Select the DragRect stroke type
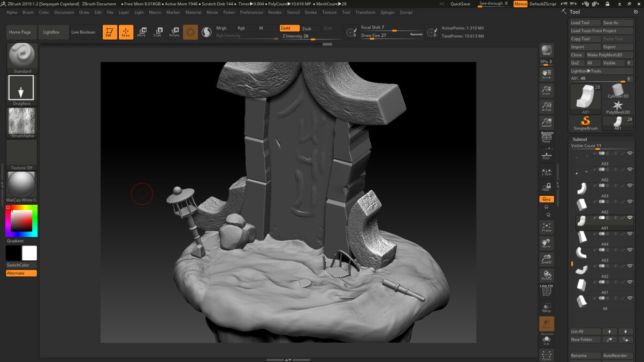The width and height of the screenshot is (644, 362). (x=21, y=88)
